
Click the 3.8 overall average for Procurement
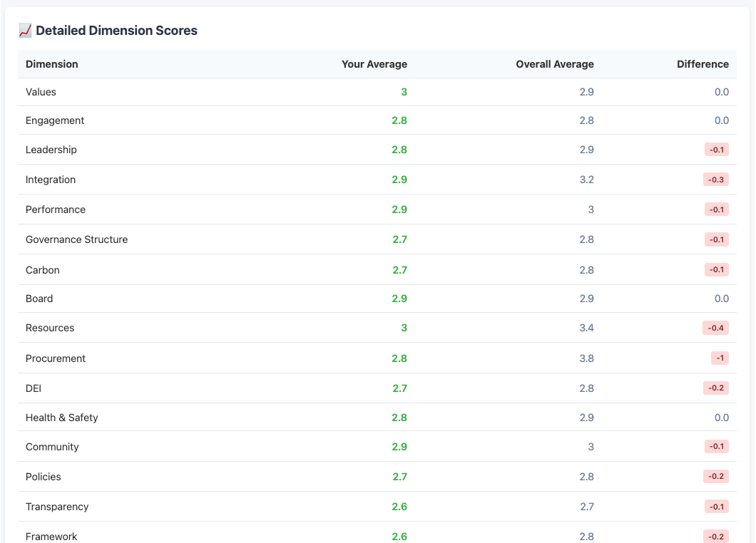click(586, 358)
